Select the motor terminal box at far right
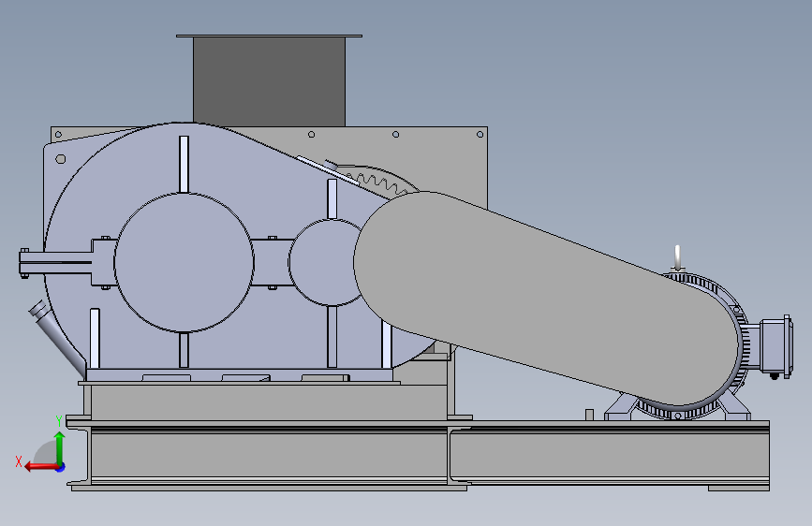Screen dimensions: 812x526 click(x=775, y=346)
